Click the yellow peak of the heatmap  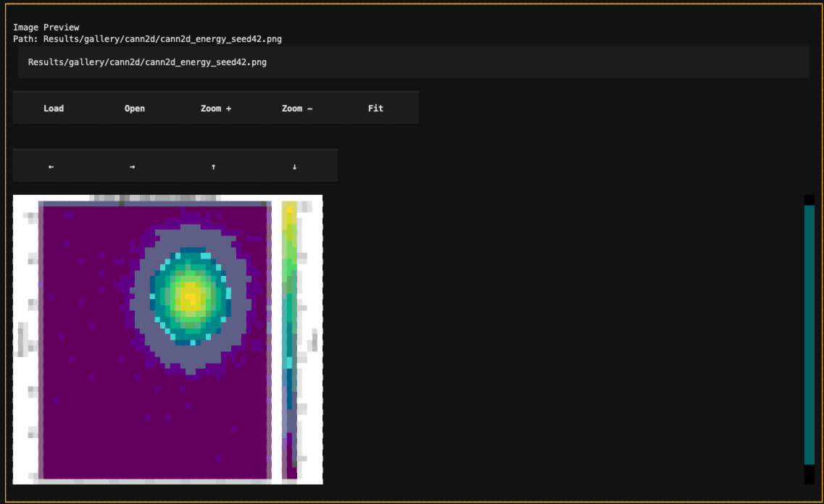pos(190,297)
